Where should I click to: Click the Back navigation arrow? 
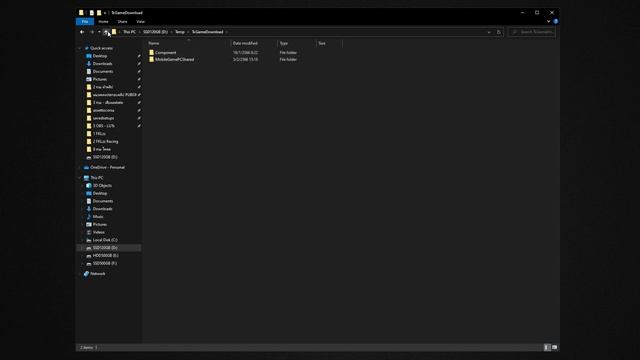point(82,32)
